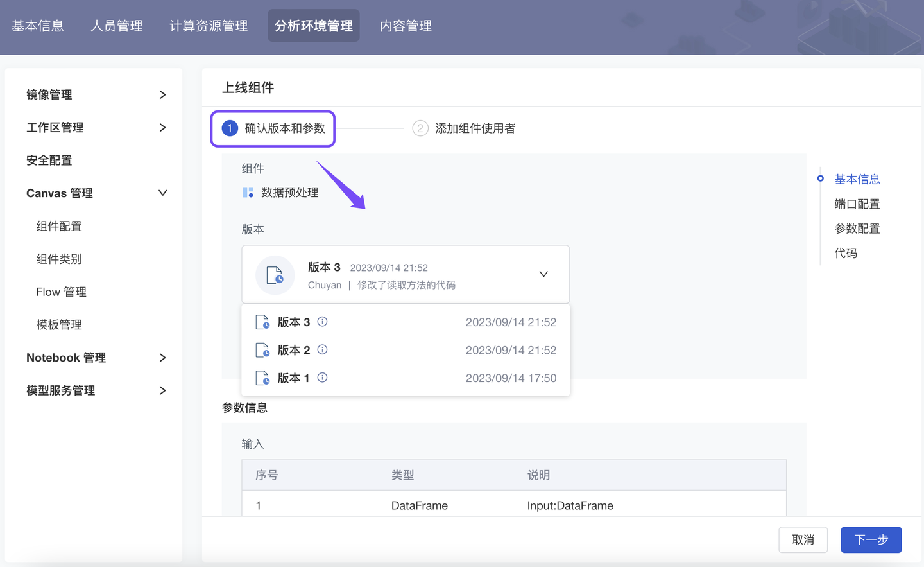
Task: Select 版本 3 from the dropdown list
Action: point(406,322)
